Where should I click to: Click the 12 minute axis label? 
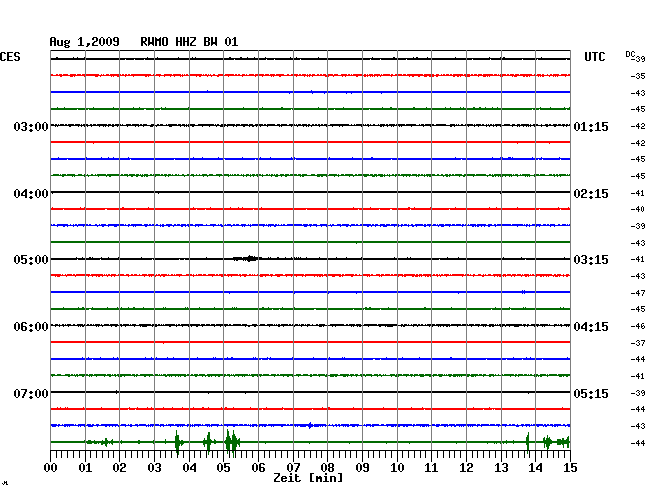pos(466,467)
